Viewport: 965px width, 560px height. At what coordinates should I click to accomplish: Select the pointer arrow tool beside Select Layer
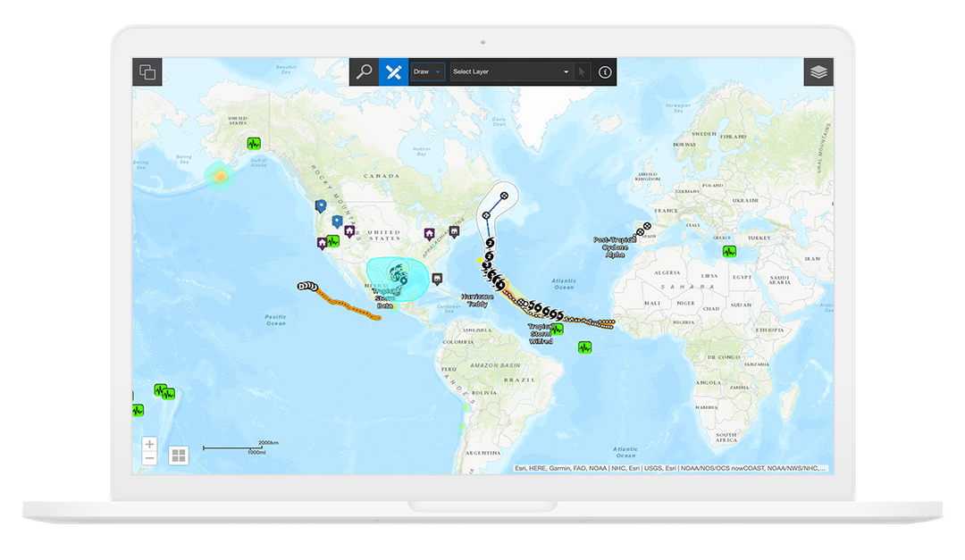[582, 71]
